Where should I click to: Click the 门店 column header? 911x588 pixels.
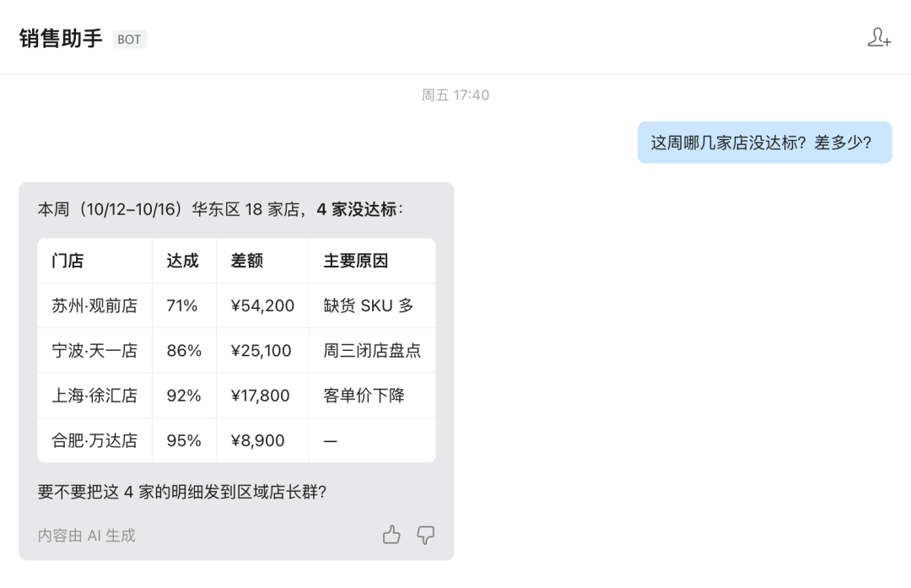point(94,261)
